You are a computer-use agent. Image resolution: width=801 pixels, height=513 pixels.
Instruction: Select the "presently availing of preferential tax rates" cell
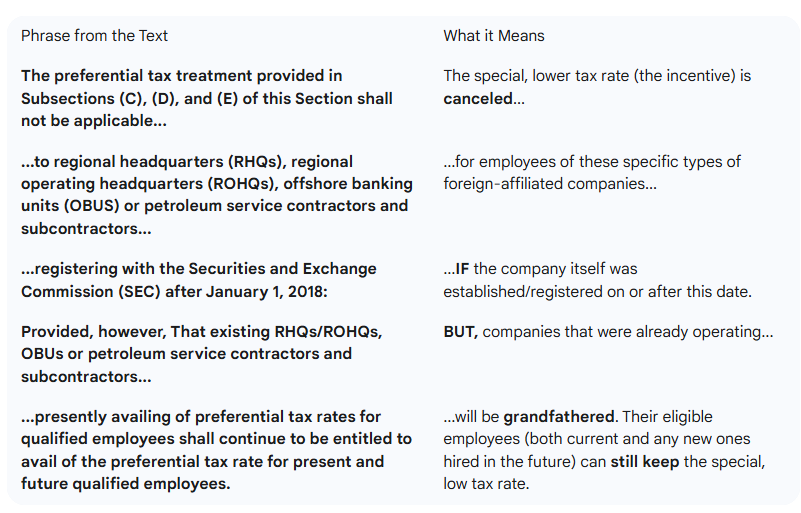pyautogui.click(x=215, y=450)
